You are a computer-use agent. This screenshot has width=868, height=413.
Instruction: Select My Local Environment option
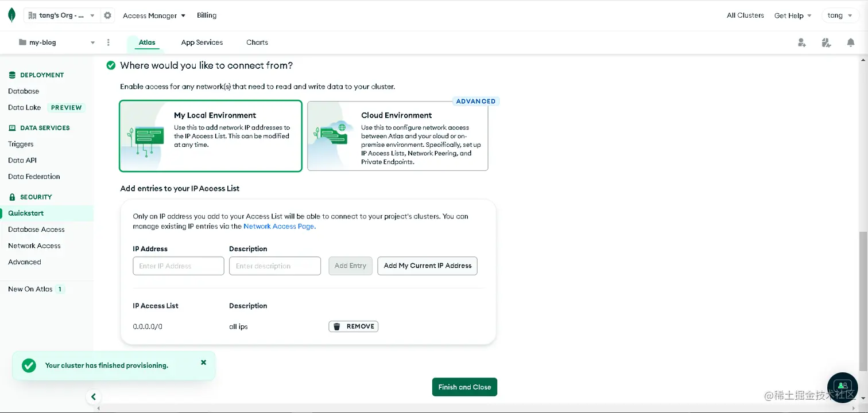click(x=211, y=136)
